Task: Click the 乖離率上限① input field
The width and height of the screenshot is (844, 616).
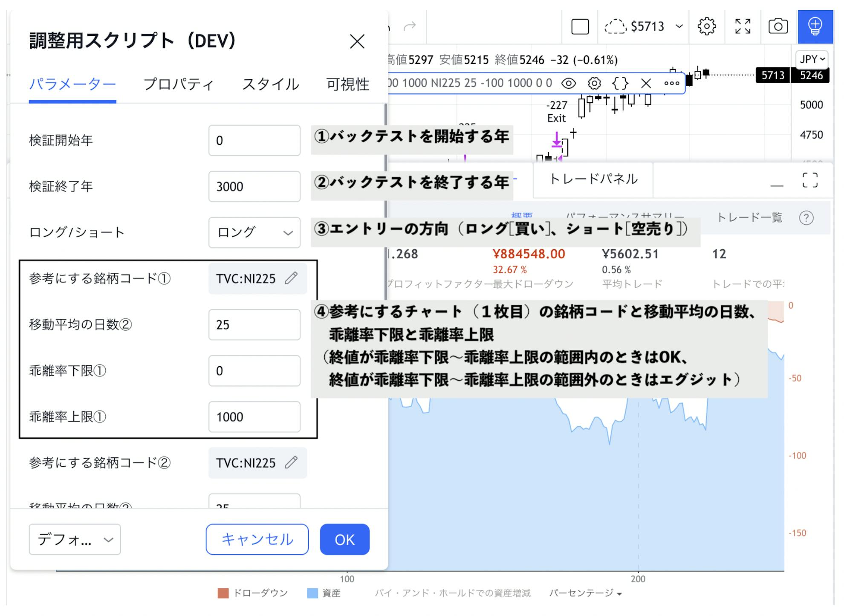Action: pyautogui.click(x=254, y=416)
